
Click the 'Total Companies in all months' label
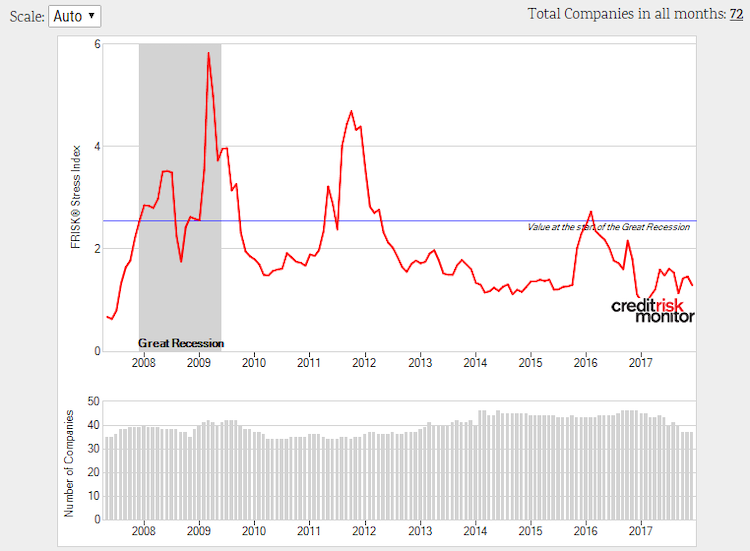pos(627,14)
